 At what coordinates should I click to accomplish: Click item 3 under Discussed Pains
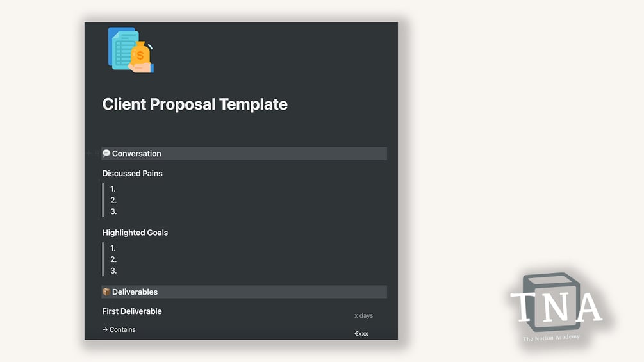point(113,212)
